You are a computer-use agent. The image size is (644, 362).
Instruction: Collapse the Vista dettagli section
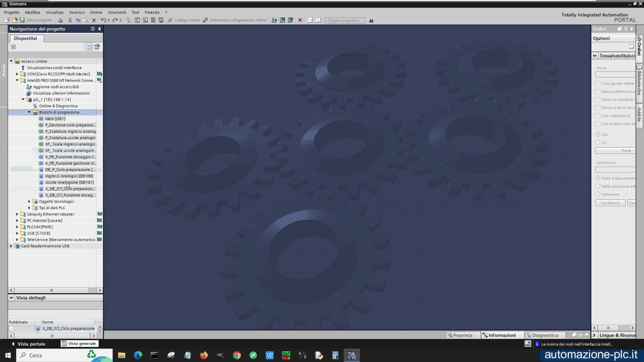(x=12, y=298)
